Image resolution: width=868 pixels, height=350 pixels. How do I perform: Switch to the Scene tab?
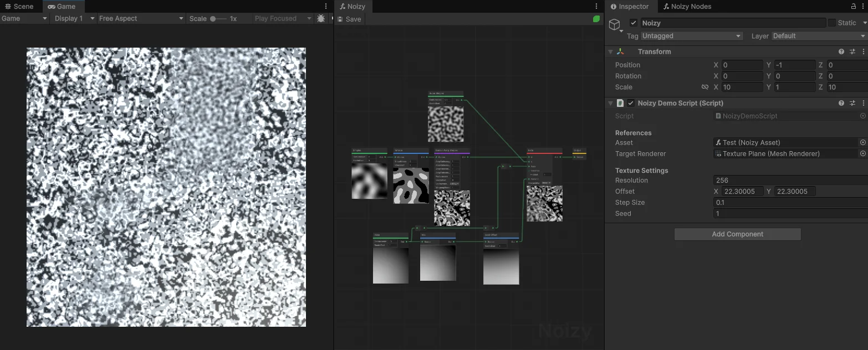[x=19, y=7]
